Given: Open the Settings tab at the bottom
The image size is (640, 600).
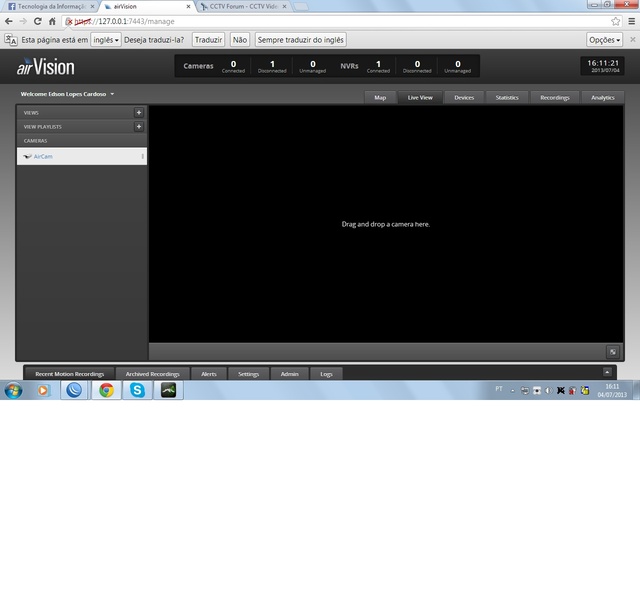Looking at the screenshot, I should [249, 374].
